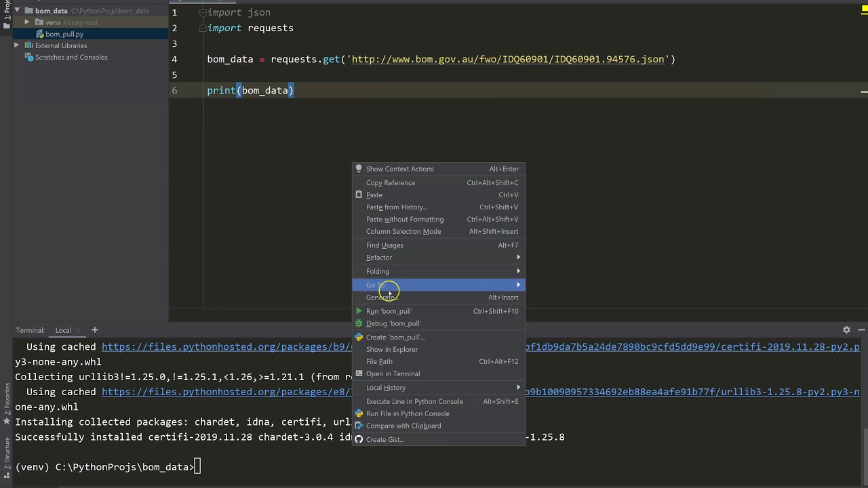Click the Python icon beside Create 'bom_pull'

[359, 337]
